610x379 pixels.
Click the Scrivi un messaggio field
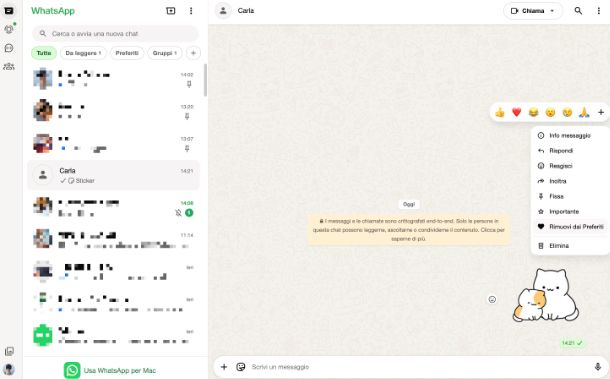tap(419, 367)
